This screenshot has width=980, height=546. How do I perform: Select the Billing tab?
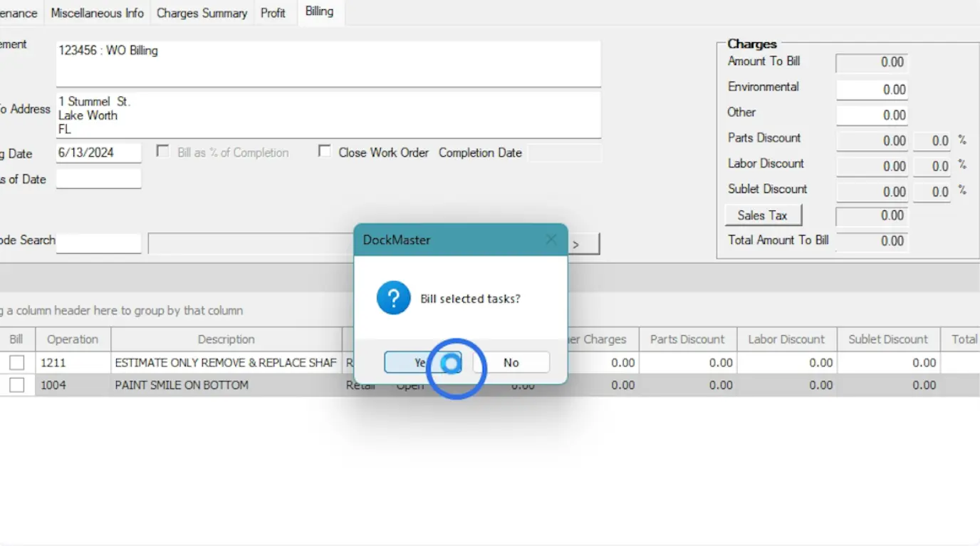[319, 11]
